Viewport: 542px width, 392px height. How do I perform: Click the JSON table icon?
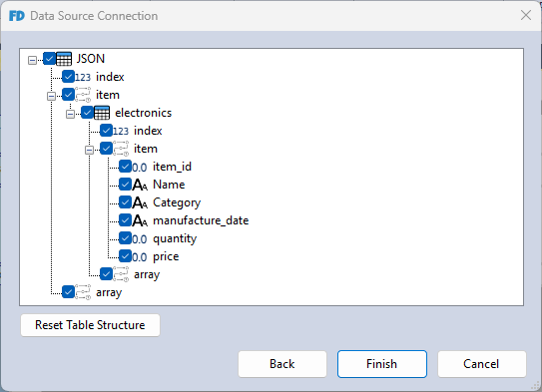coord(64,59)
